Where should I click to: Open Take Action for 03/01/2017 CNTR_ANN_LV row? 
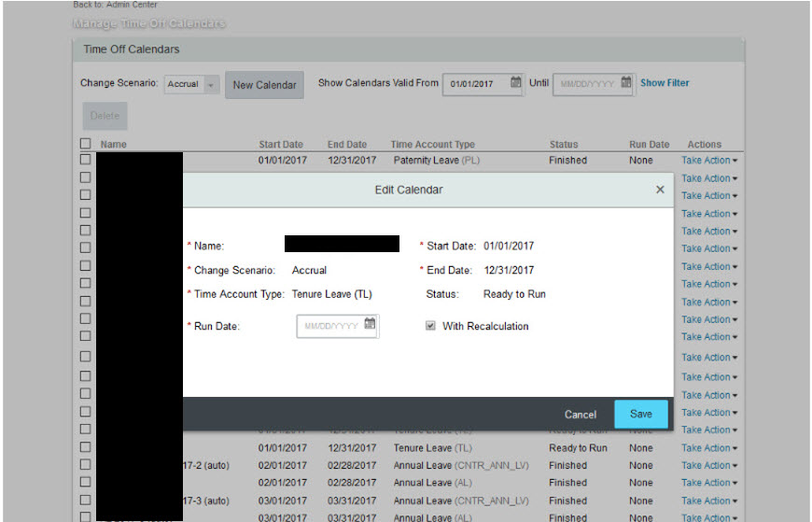[709, 501]
